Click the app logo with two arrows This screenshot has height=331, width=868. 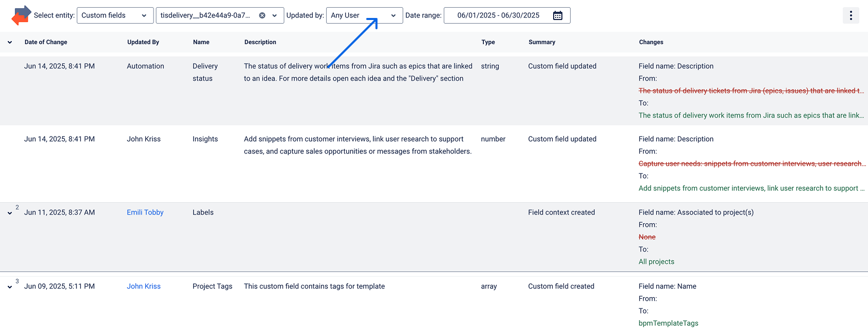pyautogui.click(x=21, y=15)
